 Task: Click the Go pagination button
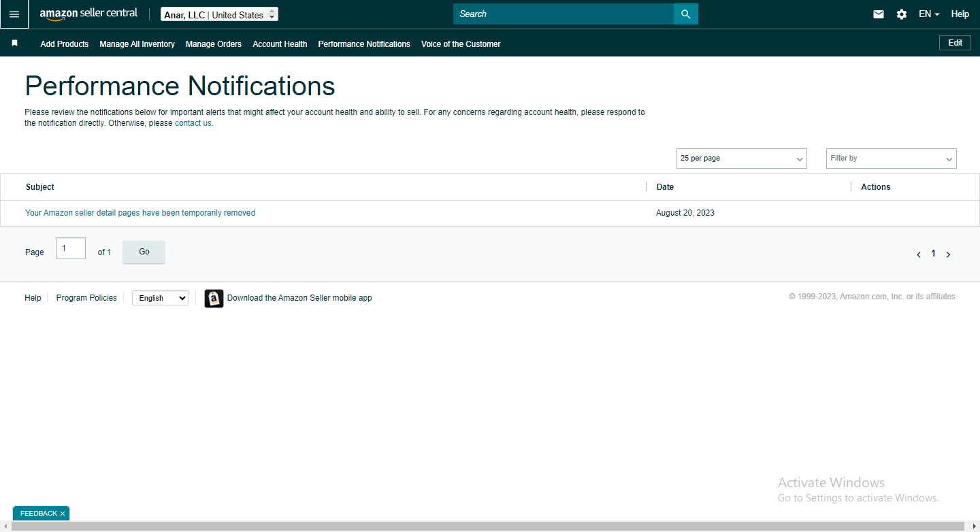click(144, 252)
